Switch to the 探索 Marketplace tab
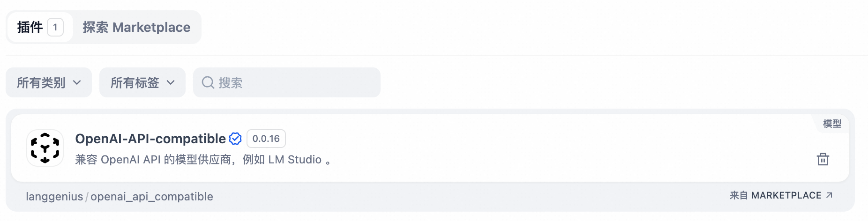This screenshot has width=868, height=221. (x=136, y=27)
